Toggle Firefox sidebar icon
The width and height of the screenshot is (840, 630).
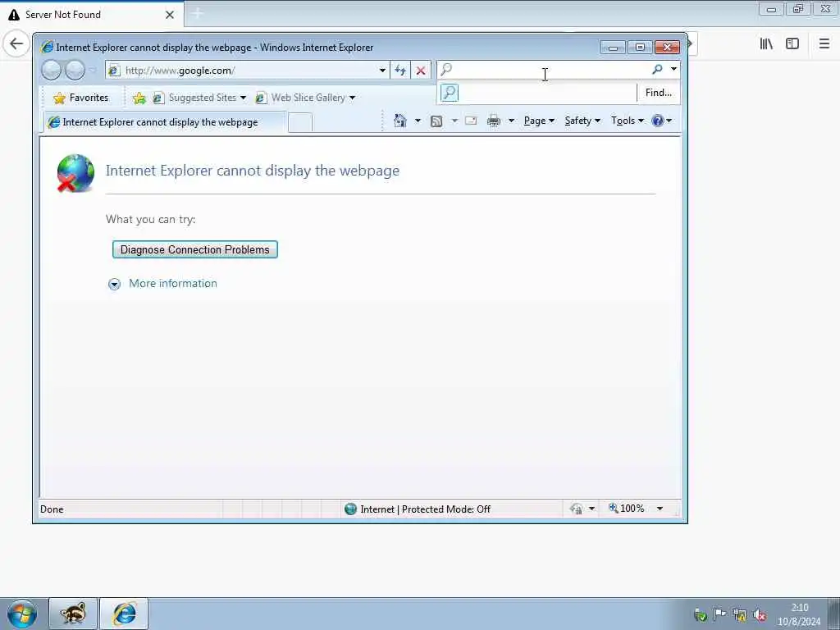[792, 44]
